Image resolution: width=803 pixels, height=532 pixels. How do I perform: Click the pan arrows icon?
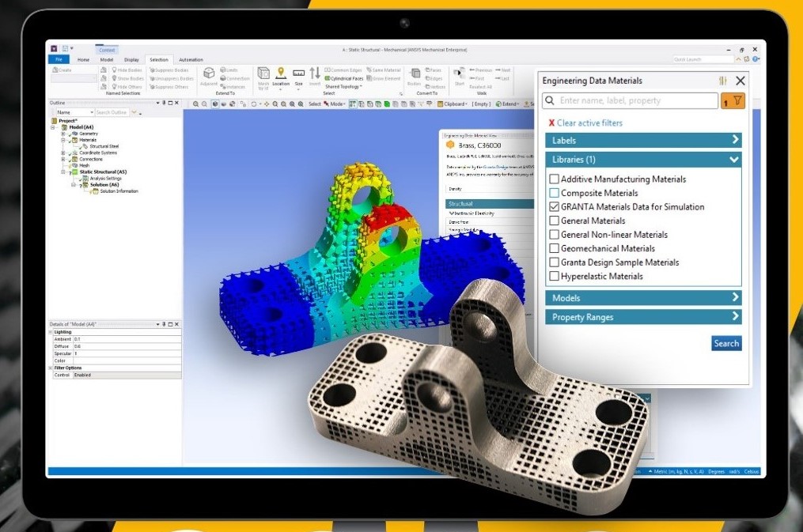[267, 104]
